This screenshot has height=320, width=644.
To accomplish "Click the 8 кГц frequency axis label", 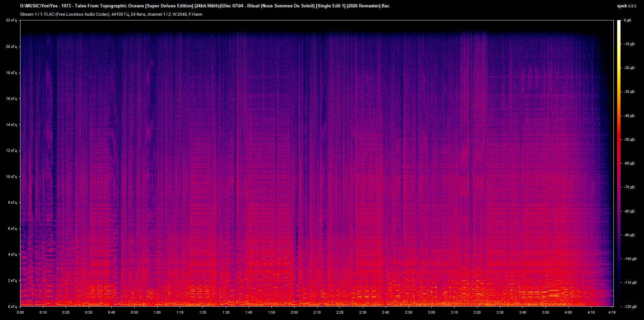I will click(12, 202).
